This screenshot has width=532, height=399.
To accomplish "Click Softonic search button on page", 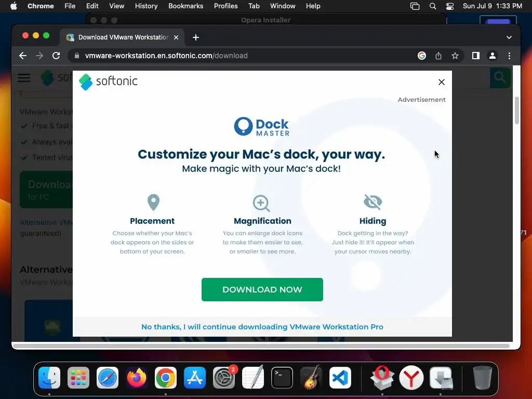I will pyautogui.click(x=500, y=78).
